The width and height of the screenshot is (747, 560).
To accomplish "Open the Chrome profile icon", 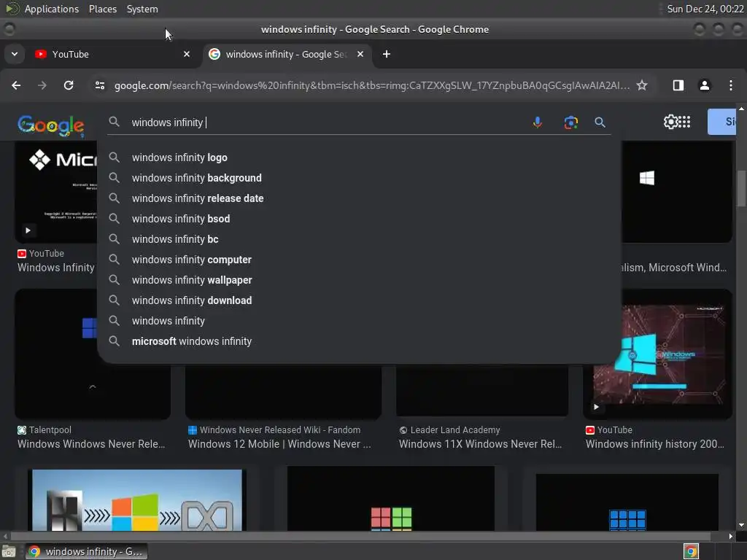I will [704, 85].
